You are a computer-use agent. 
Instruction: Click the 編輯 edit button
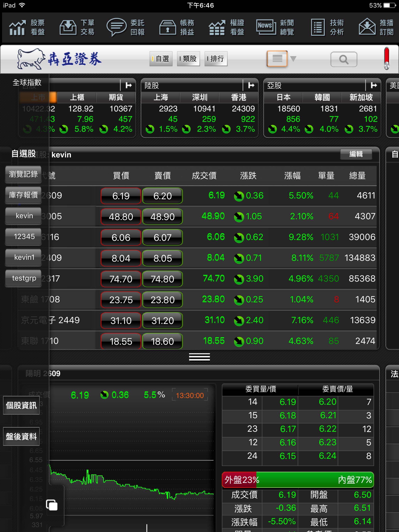[356, 154]
